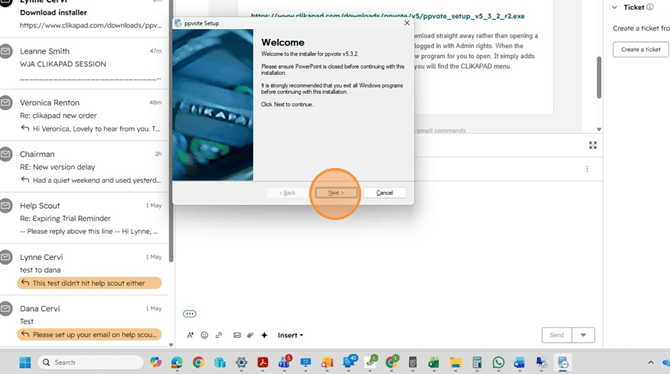Open the ppvote_setup download link
This screenshot has width=670, height=374.
click(388, 16)
